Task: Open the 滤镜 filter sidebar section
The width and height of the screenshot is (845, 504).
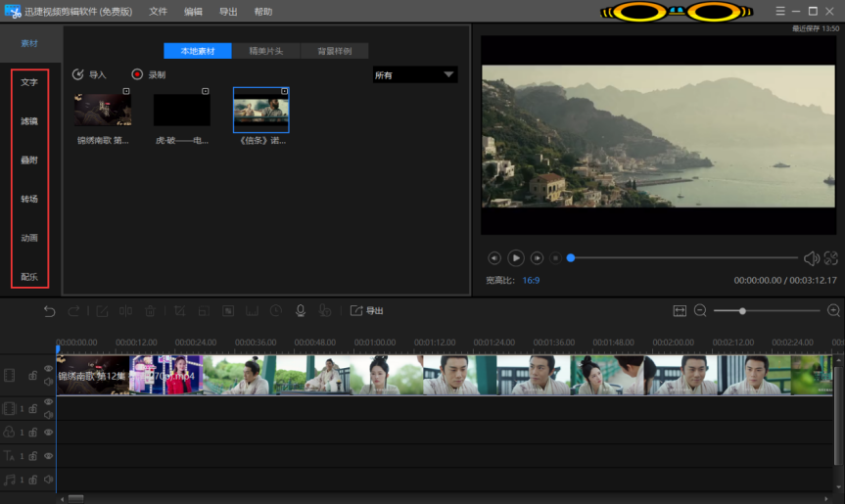Action: coord(29,121)
